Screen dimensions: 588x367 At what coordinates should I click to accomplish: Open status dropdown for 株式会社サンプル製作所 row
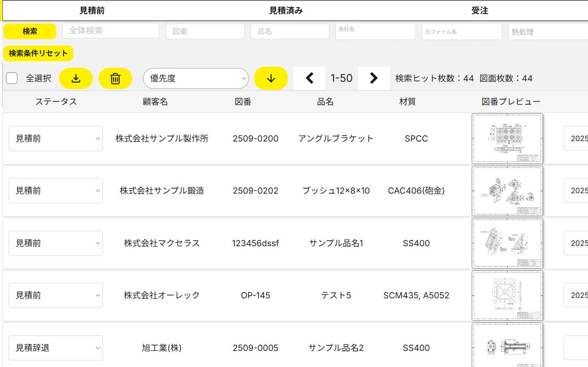pos(56,139)
